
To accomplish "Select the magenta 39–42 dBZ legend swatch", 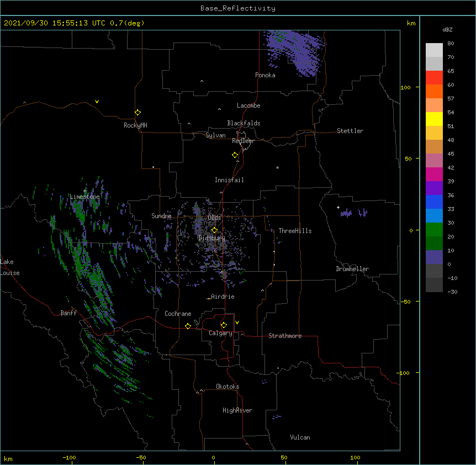I will (434, 174).
